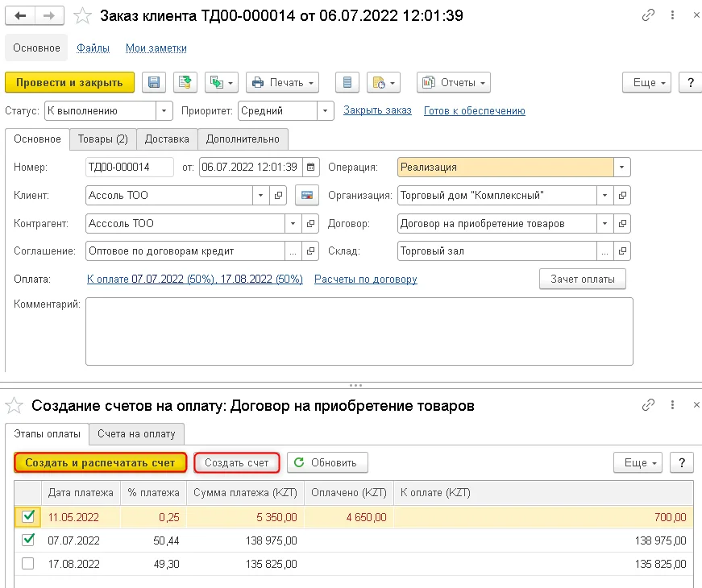The width and height of the screenshot is (702, 588).
Task: Open the Файлы link
Action: pos(93,48)
